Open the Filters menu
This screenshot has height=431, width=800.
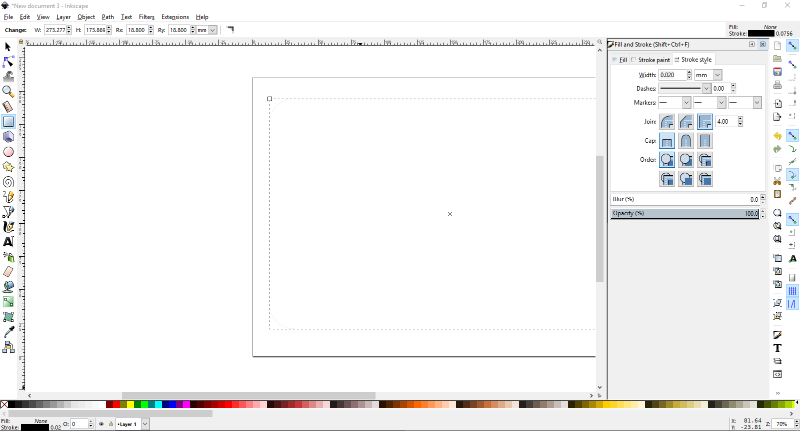click(x=146, y=17)
